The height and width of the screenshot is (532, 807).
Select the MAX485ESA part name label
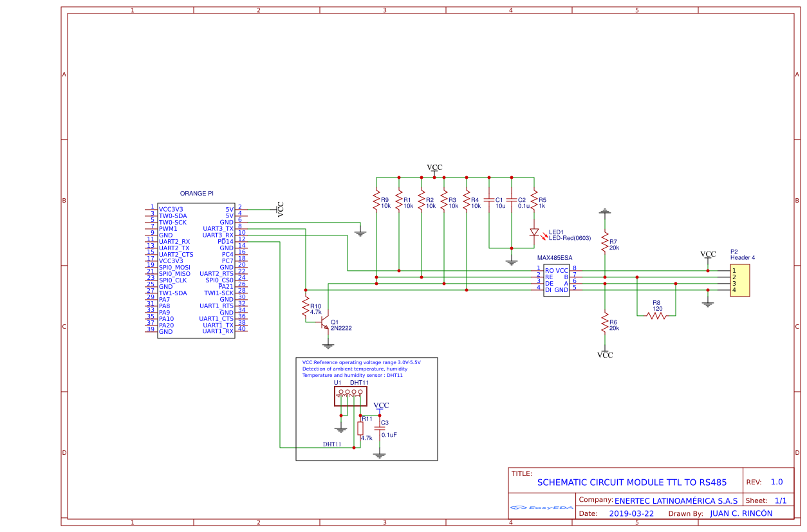[555, 257]
